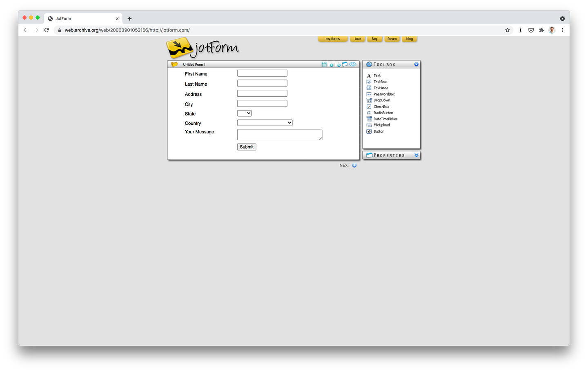Screen dimensions: 588x372
Task: Open the forum tab
Action: [392, 39]
